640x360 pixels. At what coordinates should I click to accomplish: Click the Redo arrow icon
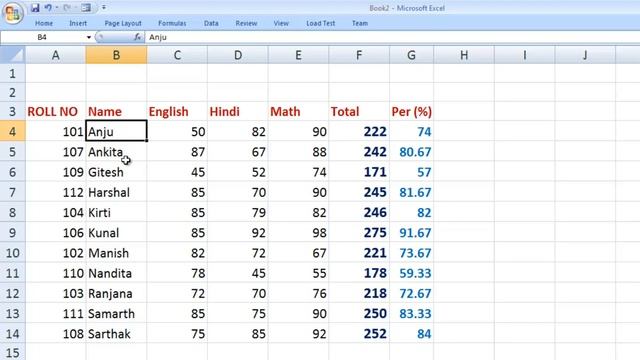(67, 8)
